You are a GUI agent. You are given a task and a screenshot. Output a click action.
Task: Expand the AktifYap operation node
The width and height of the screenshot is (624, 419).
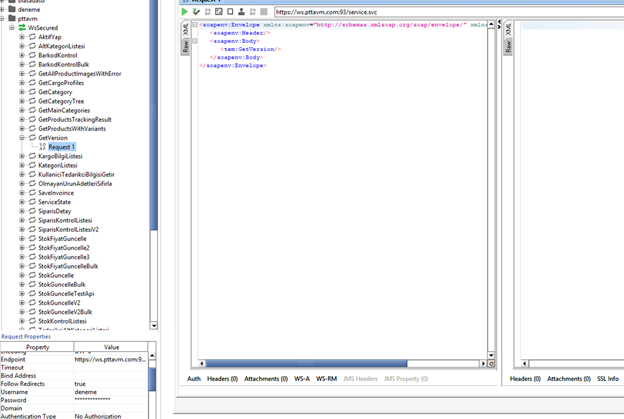(x=22, y=37)
